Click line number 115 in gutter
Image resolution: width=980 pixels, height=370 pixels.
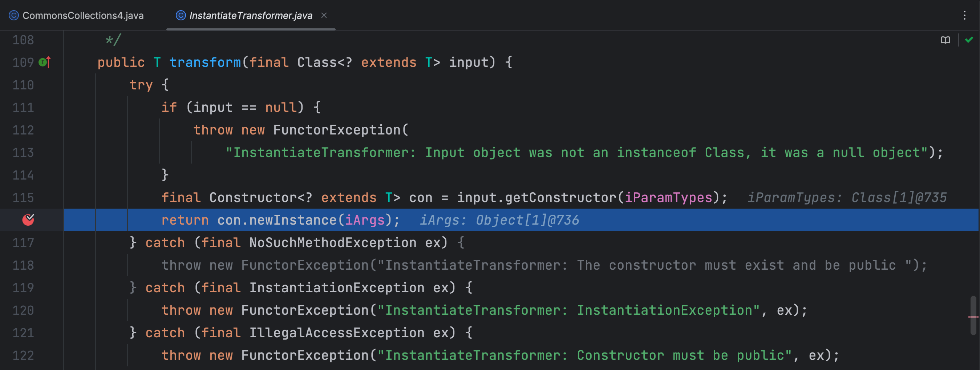point(23,198)
